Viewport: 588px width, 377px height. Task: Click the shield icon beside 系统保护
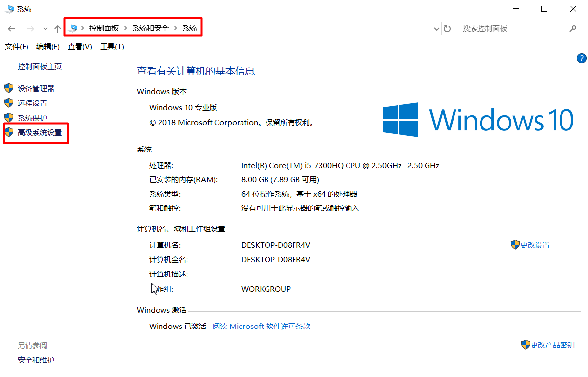(9, 118)
